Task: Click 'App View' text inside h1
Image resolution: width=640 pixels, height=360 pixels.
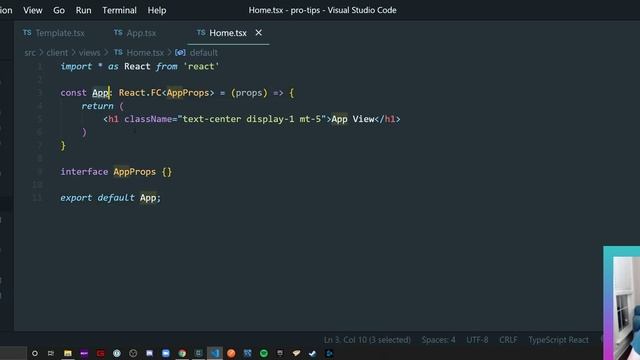Action: [x=353, y=119]
